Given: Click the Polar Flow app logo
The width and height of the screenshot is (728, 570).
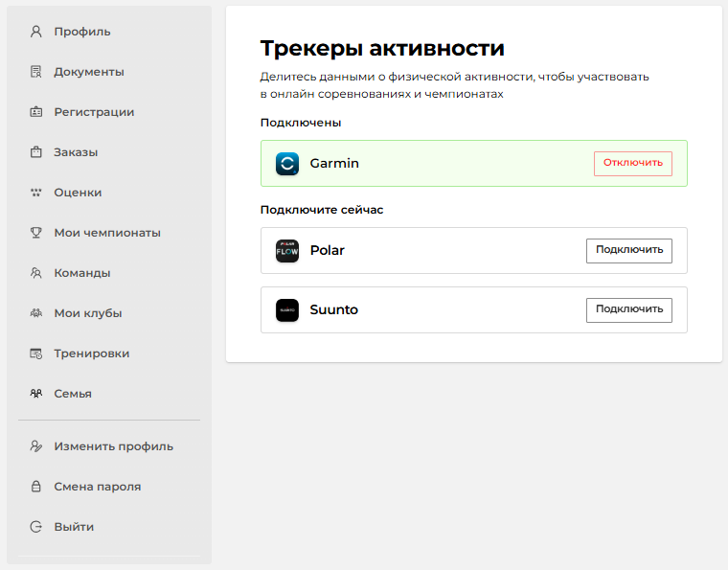Looking at the screenshot, I should coord(287,251).
